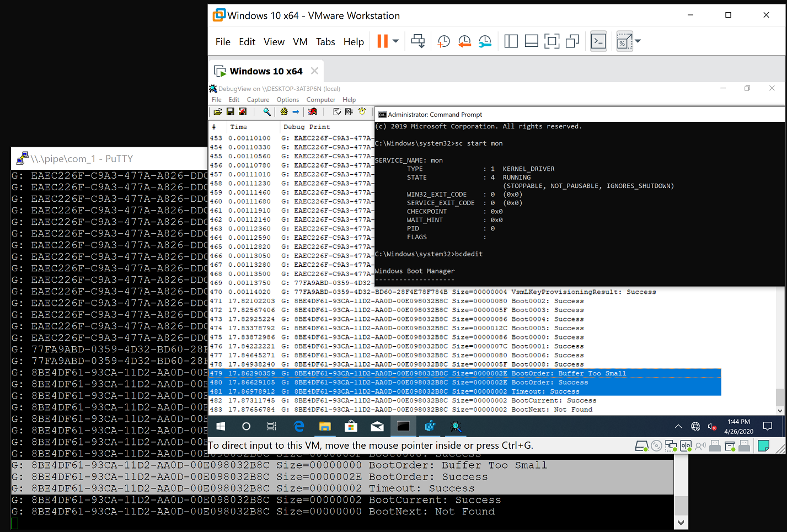The height and width of the screenshot is (532, 787).
Task: Select row 479 BootOrder: Buffer Too Small
Action: pyautogui.click(x=464, y=373)
